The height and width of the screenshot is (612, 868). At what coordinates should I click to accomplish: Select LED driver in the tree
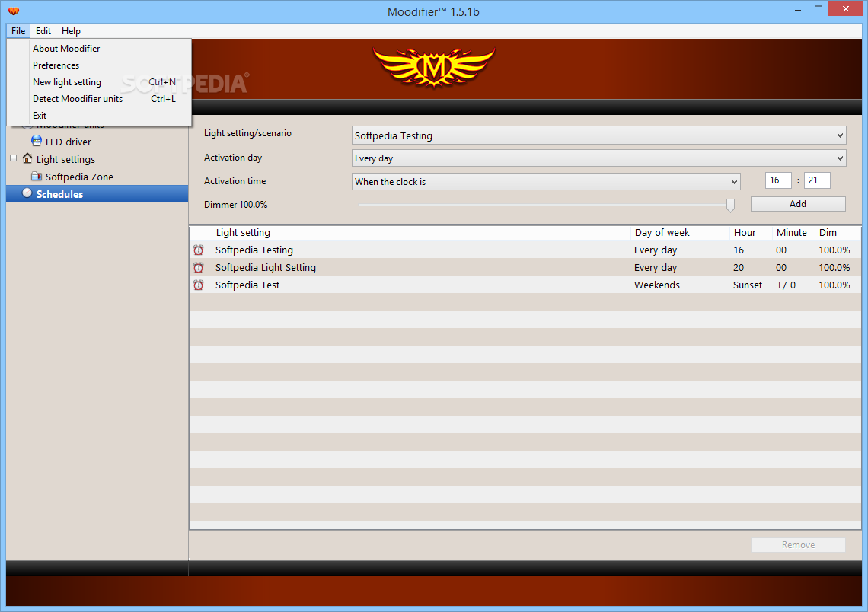pyautogui.click(x=68, y=142)
